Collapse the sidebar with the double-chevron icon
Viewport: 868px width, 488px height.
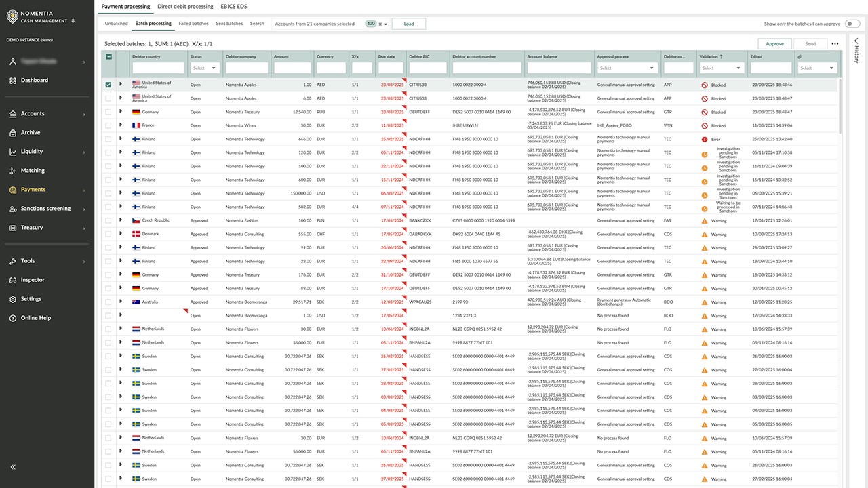tap(13, 467)
